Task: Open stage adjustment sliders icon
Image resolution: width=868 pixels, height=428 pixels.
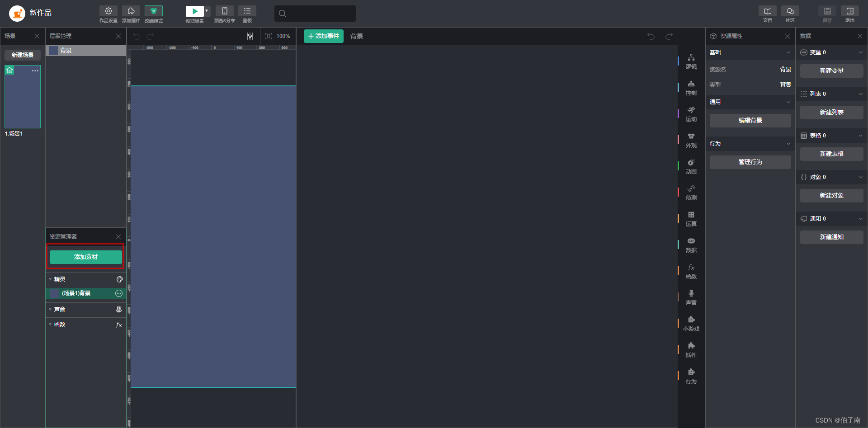Action: [x=250, y=36]
